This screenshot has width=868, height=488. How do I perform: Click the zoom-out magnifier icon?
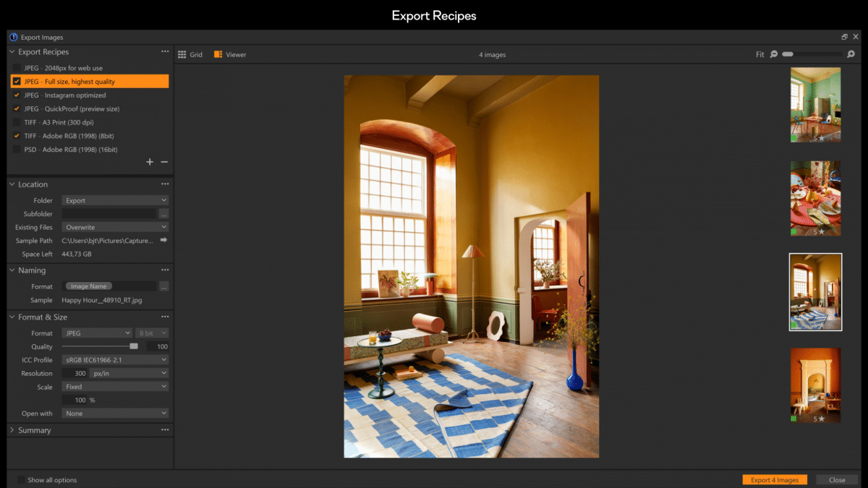773,53
